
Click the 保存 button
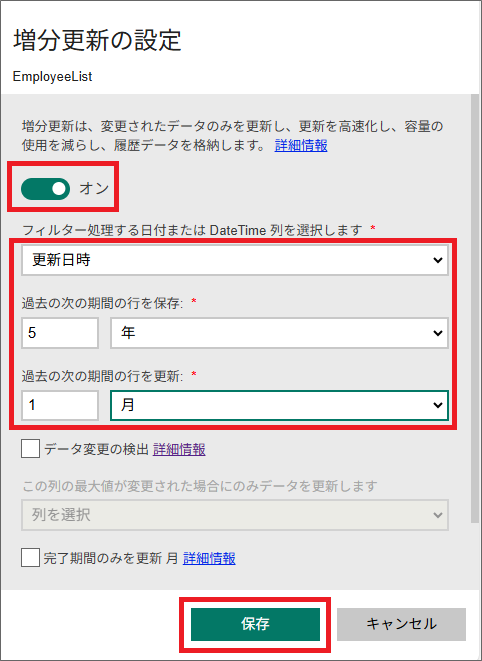point(255,624)
